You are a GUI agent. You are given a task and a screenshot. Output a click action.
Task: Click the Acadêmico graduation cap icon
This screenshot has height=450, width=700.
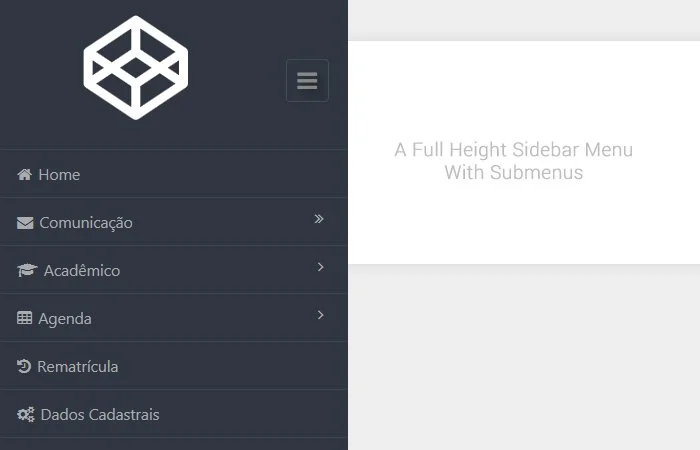[x=27, y=270]
